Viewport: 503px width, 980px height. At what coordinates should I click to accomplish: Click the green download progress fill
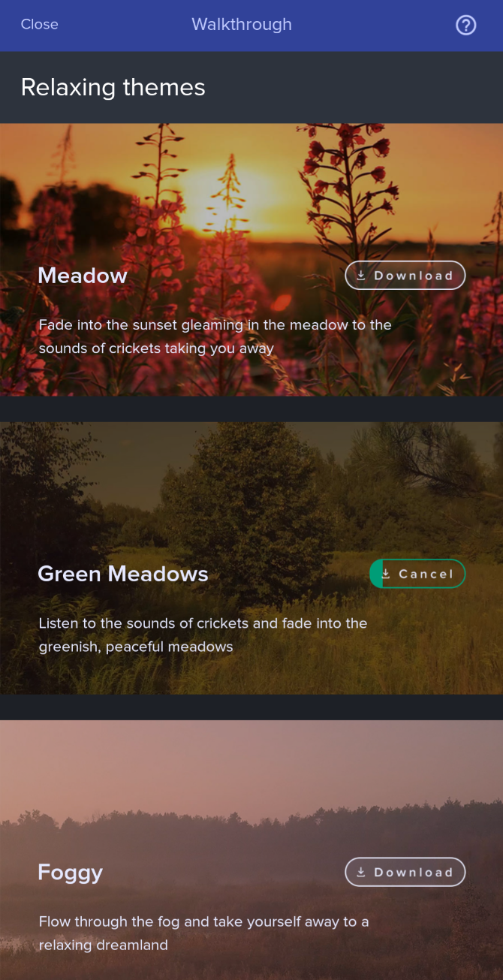pos(376,574)
